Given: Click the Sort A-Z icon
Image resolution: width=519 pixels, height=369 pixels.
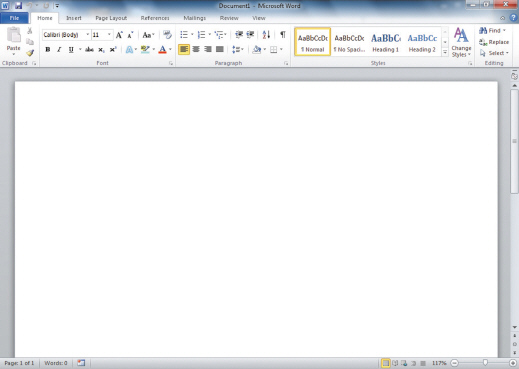Looking at the screenshot, I should pyautogui.click(x=266, y=34).
